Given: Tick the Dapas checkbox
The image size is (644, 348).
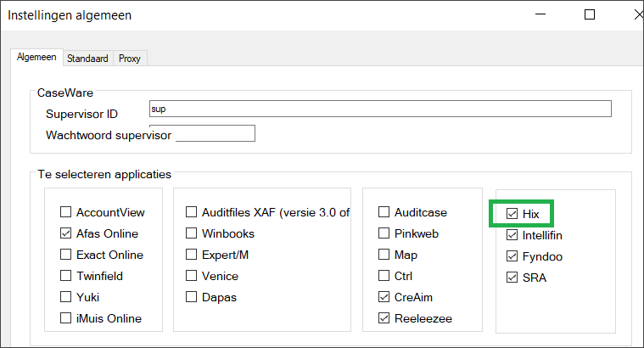Looking at the screenshot, I should pyautogui.click(x=192, y=297).
